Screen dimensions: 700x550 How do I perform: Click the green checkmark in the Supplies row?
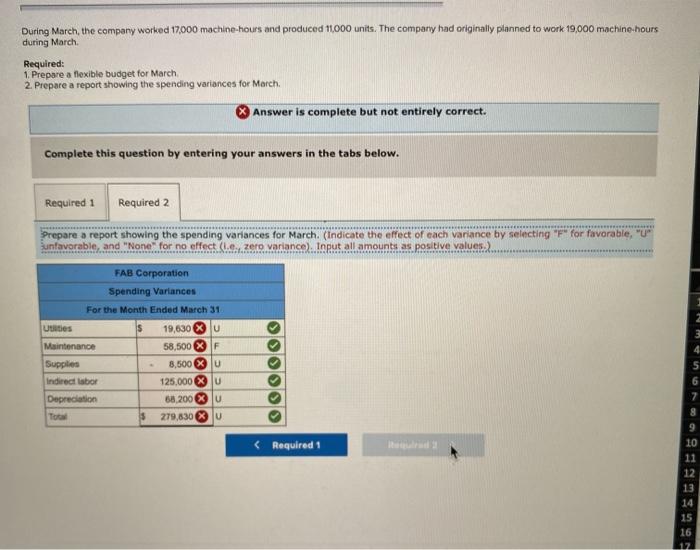274,363
